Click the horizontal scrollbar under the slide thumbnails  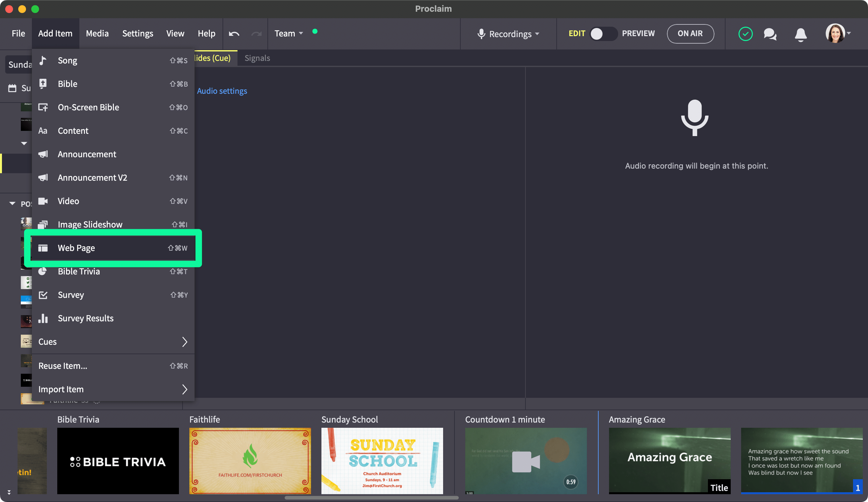(371, 497)
